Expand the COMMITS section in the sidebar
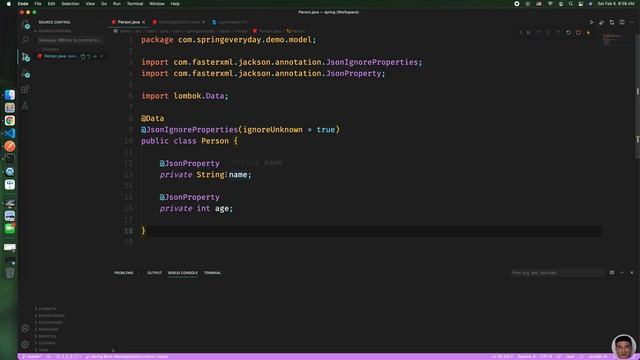 point(46,309)
